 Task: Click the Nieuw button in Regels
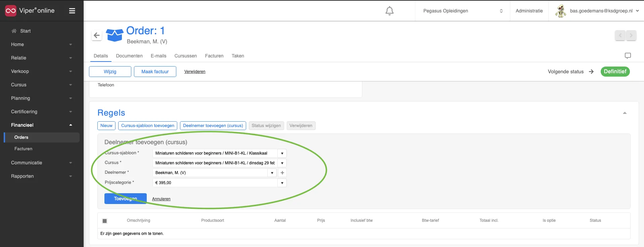106,126
